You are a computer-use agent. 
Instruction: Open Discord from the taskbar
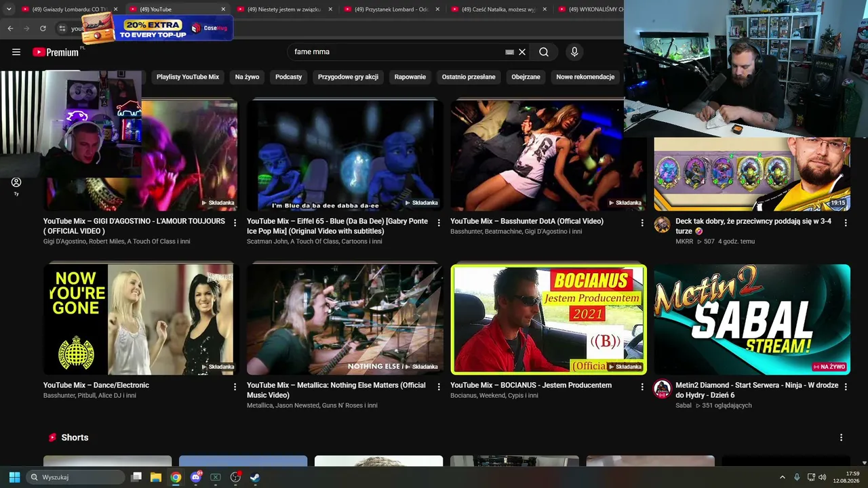coord(196,477)
